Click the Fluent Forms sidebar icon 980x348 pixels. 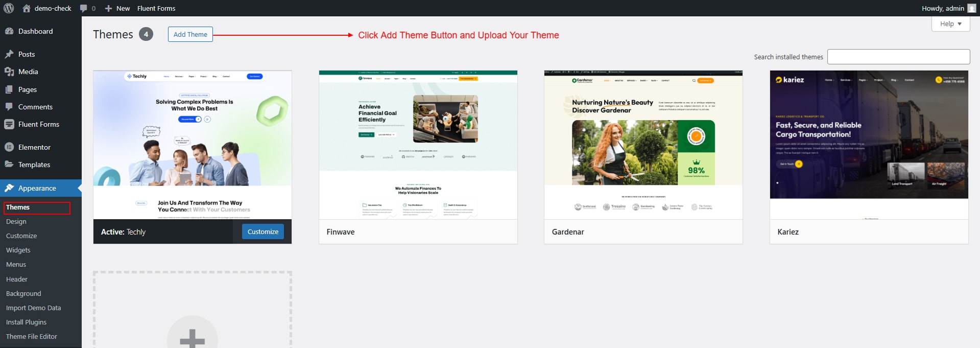point(9,124)
